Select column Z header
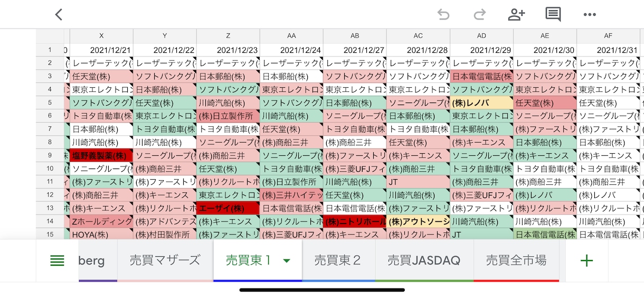Screen dimensions: 644x298 (x=228, y=36)
